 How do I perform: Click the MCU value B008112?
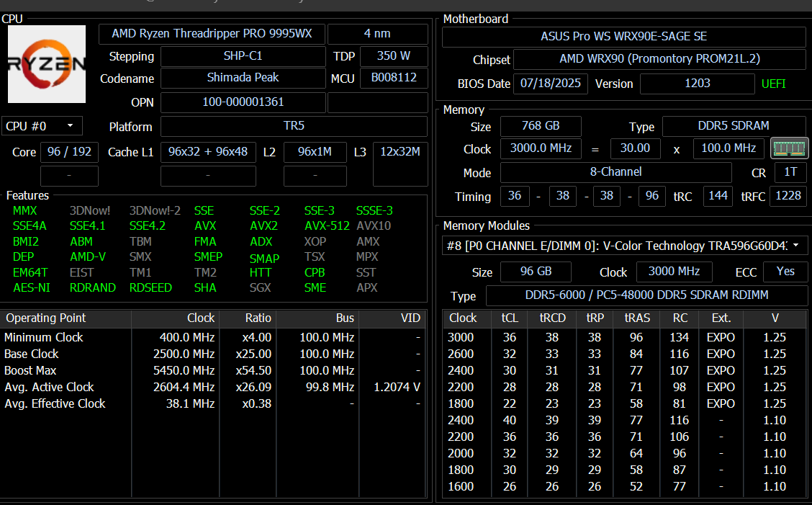[394, 78]
